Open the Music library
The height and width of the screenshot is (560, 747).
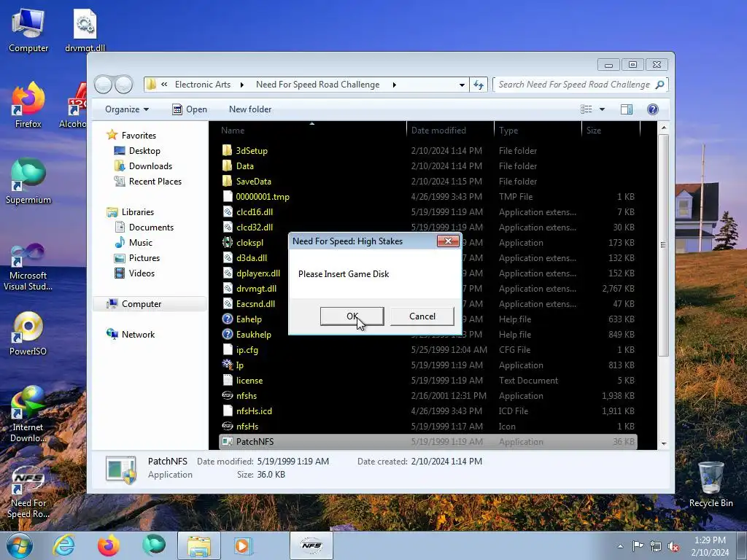coord(141,242)
